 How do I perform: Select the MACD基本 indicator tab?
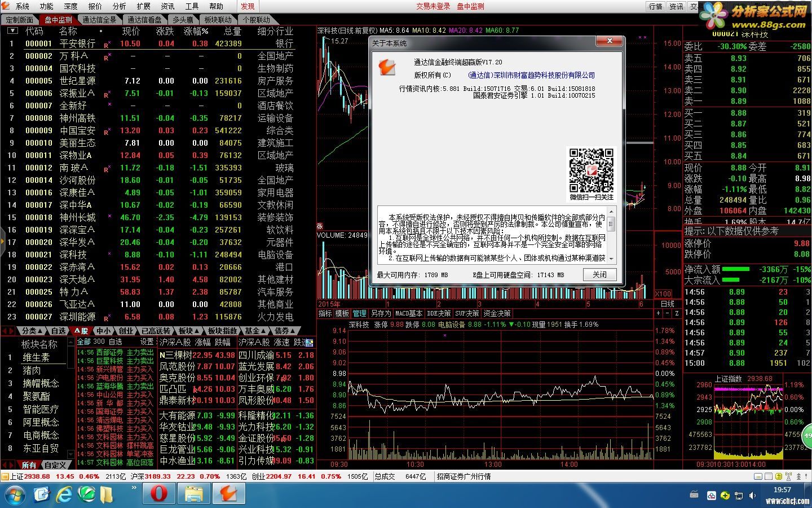pyautogui.click(x=408, y=313)
